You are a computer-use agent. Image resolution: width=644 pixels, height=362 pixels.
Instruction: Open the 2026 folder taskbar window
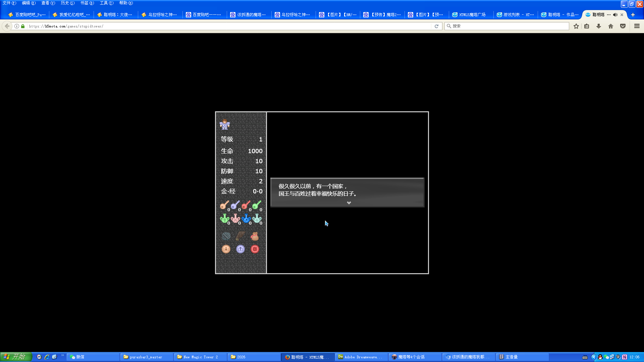254,357
